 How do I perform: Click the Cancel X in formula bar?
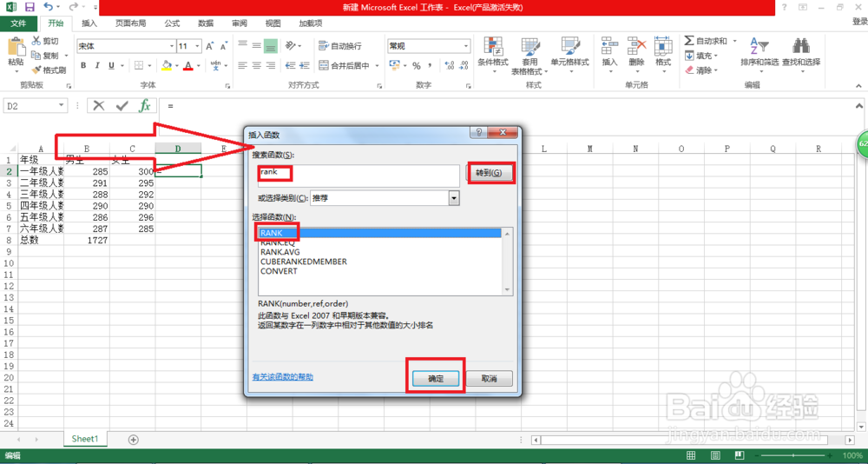coord(99,105)
